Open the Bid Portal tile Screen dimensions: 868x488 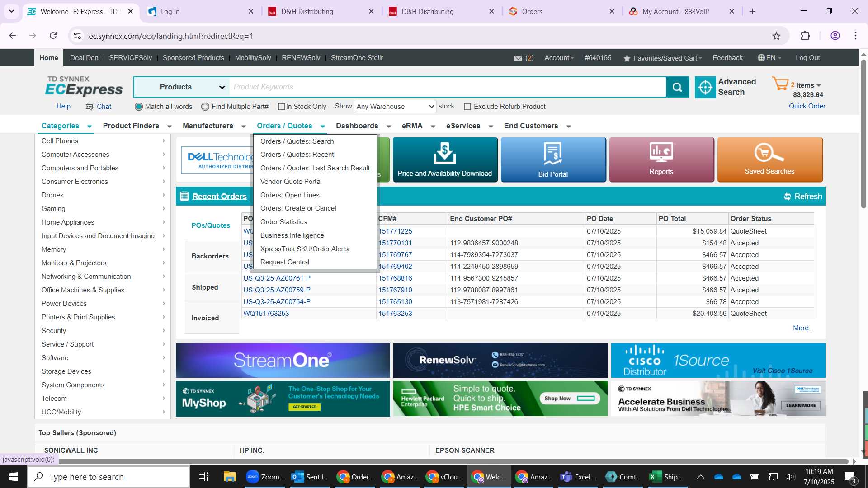point(553,160)
